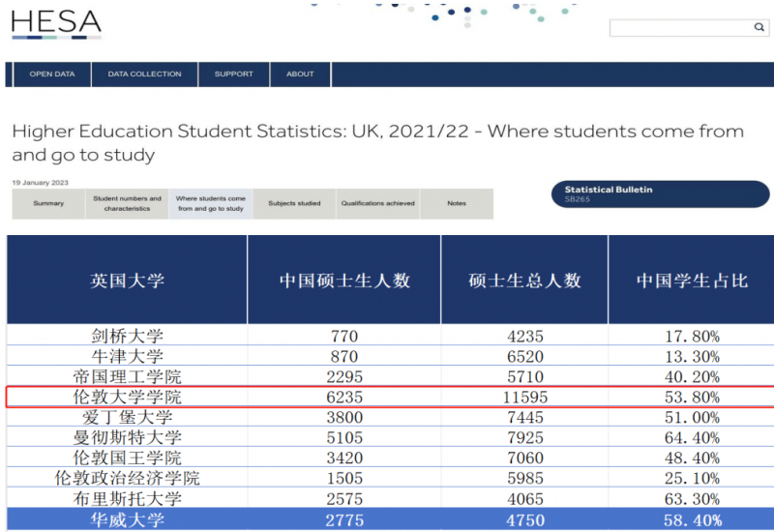Select the 伦敦大学学院 highlighted row
Screen dimensions: 774x532
tap(387, 398)
